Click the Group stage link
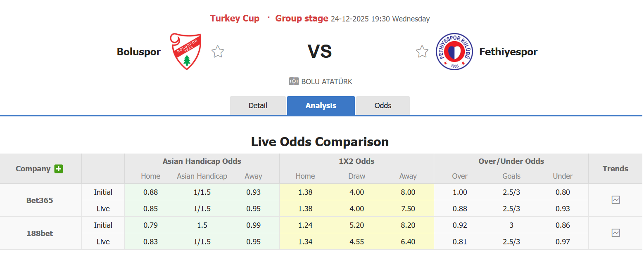644x253 pixels. 302,18
